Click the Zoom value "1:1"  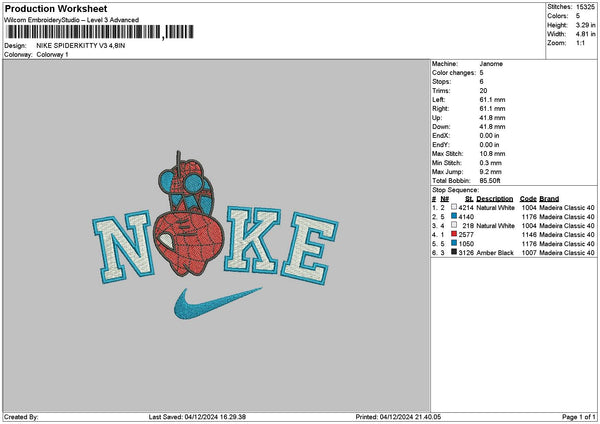point(580,43)
